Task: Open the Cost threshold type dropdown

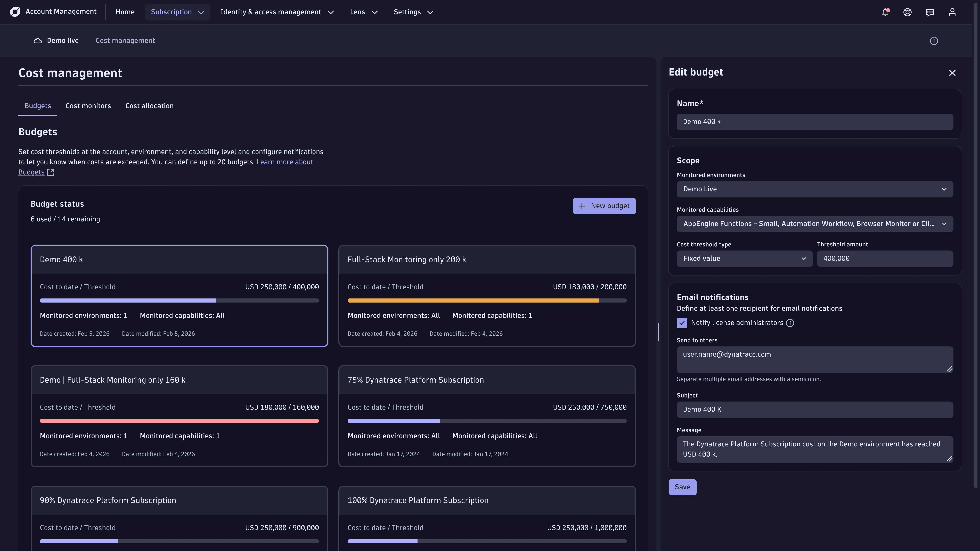Action: (745, 258)
